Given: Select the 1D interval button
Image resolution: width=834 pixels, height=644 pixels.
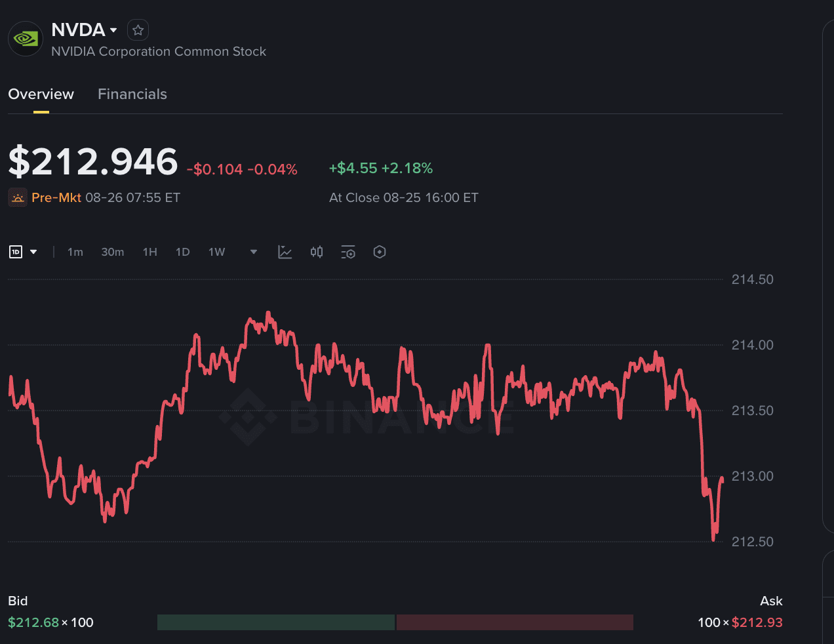Looking at the screenshot, I should [x=183, y=252].
